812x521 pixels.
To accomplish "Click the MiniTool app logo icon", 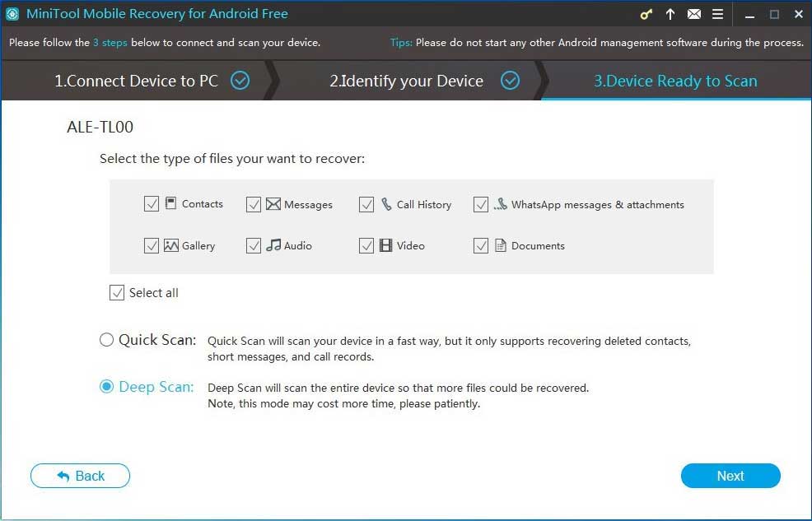I will point(12,14).
